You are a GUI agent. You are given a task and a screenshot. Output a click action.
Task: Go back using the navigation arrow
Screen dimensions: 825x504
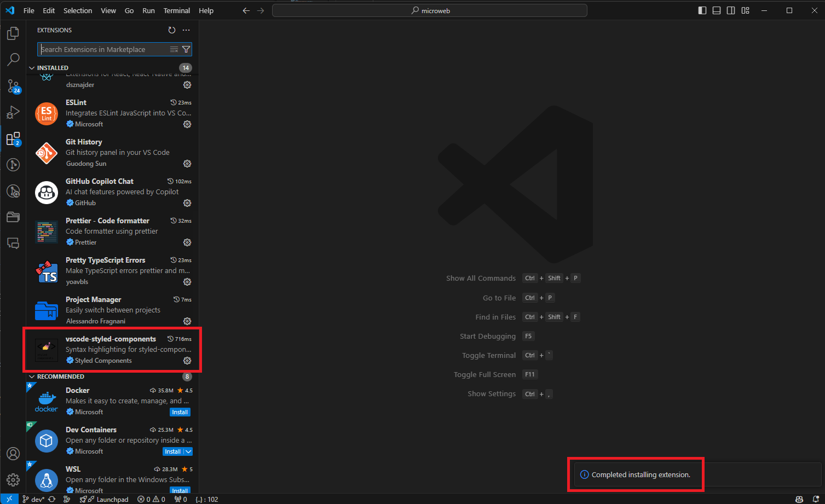click(246, 10)
